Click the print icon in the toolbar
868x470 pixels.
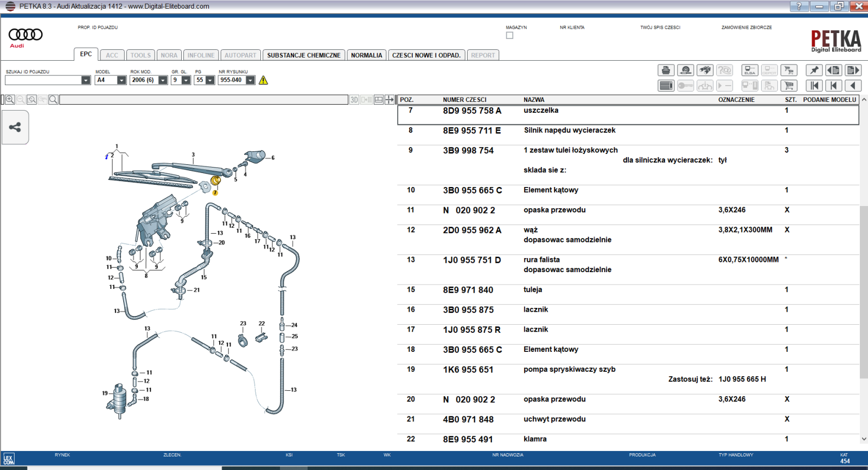coord(666,70)
